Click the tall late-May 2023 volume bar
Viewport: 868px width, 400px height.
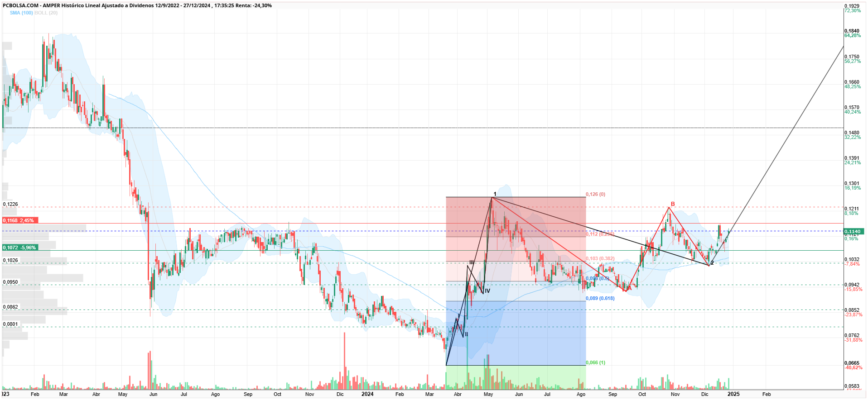coord(149,370)
